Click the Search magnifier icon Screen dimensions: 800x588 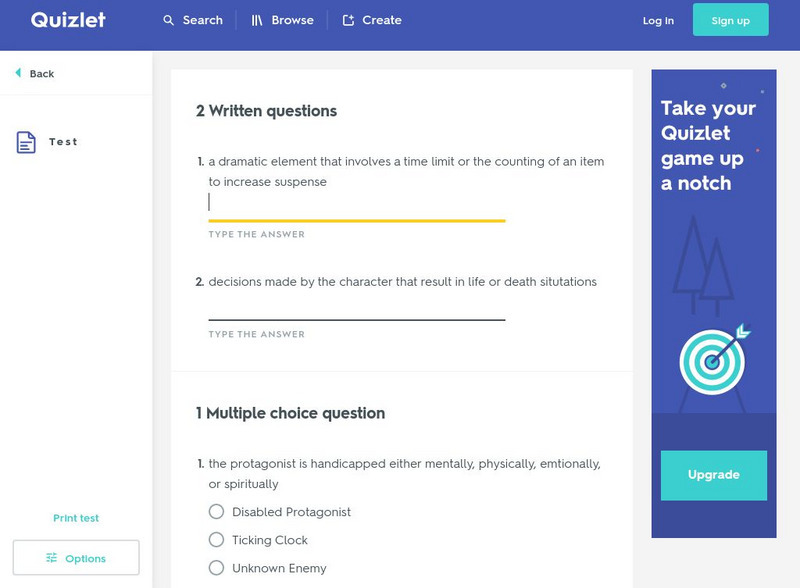[x=169, y=19]
